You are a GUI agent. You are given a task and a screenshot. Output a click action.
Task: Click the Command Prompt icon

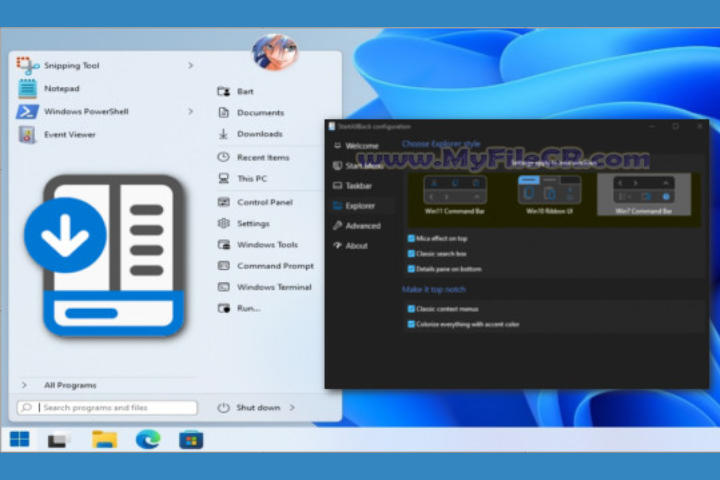[x=224, y=265]
